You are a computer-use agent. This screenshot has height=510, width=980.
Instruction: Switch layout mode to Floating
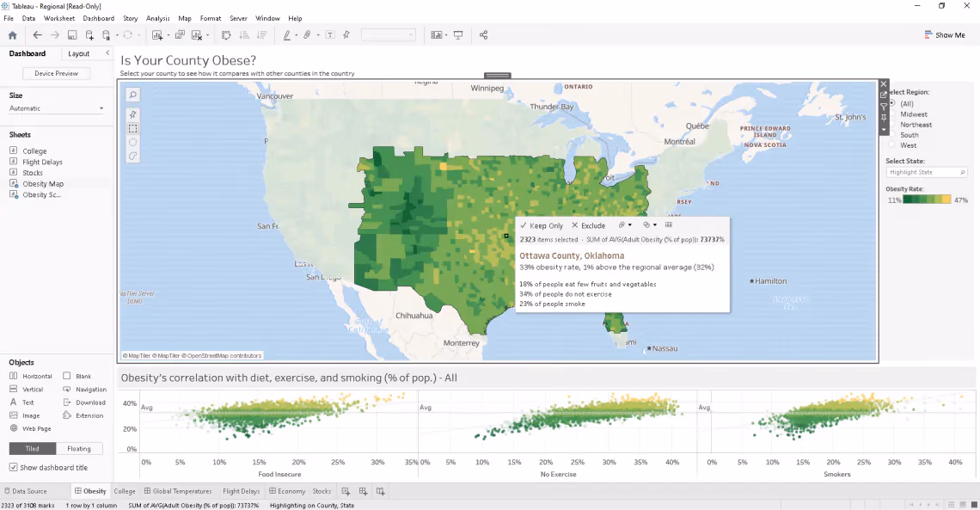[x=79, y=448]
